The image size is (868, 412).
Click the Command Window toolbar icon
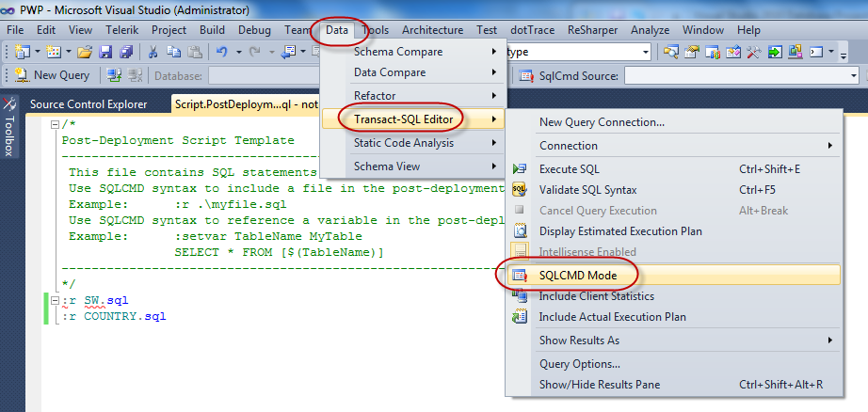coord(816,52)
